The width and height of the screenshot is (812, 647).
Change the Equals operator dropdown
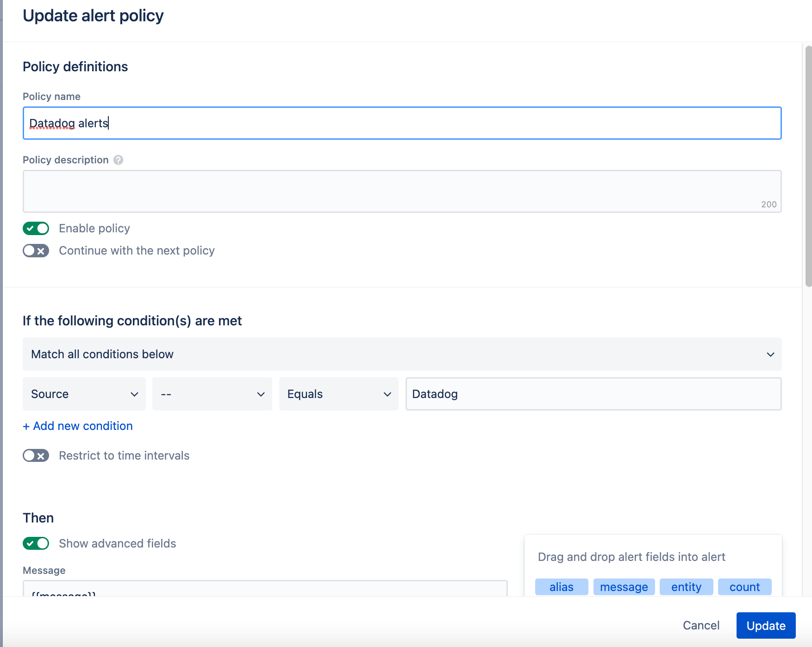coord(338,394)
